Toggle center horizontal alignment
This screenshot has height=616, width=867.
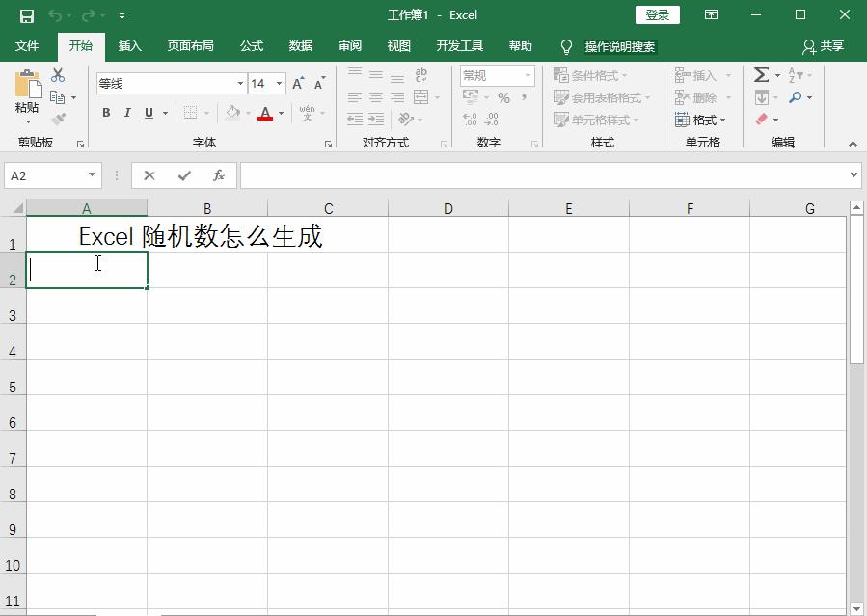pos(376,97)
